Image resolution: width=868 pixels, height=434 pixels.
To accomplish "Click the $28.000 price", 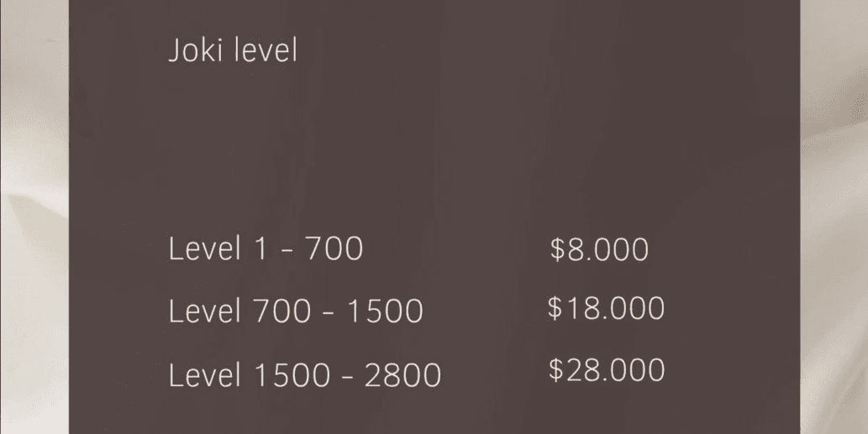I will coord(606,370).
